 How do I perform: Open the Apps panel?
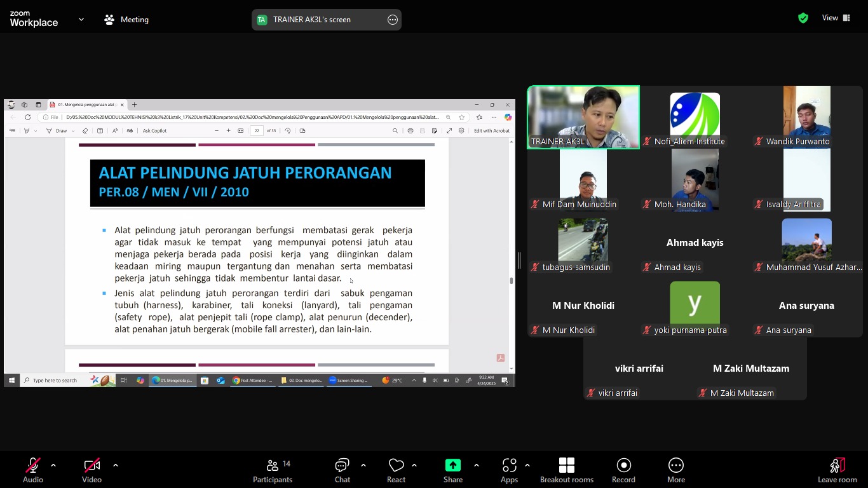tap(509, 470)
